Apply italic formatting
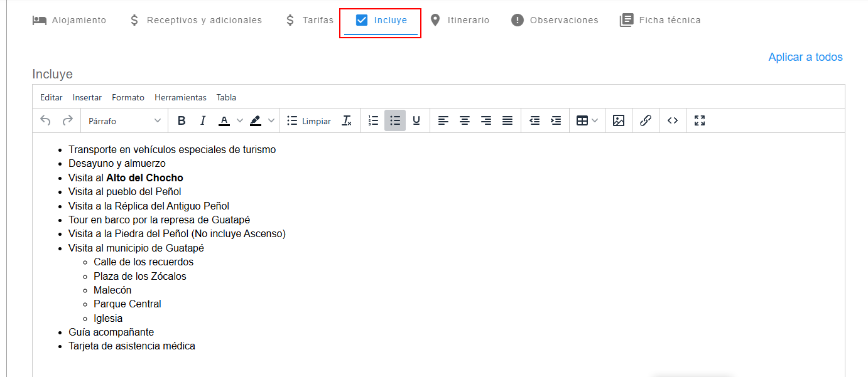The image size is (868, 377). (203, 120)
